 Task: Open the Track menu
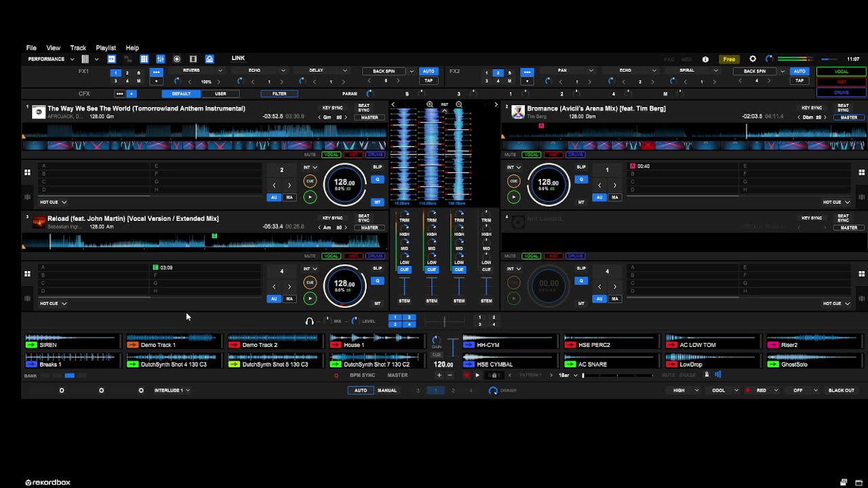tap(78, 48)
